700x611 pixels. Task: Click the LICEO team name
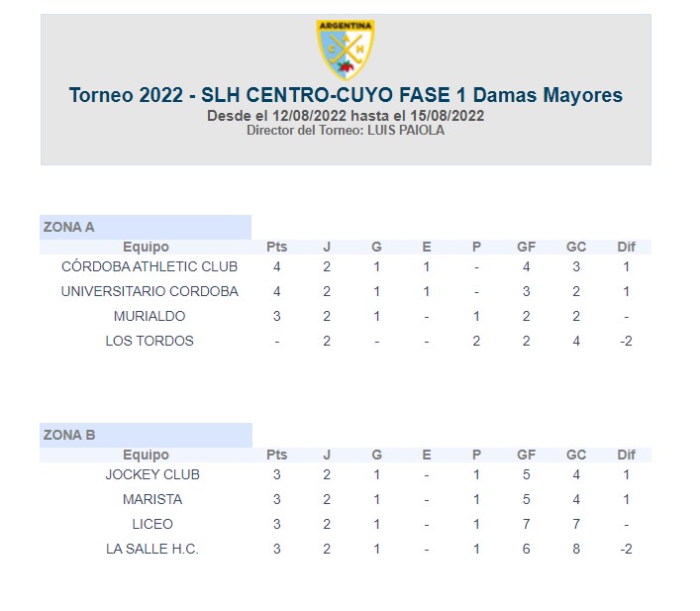tap(152, 524)
